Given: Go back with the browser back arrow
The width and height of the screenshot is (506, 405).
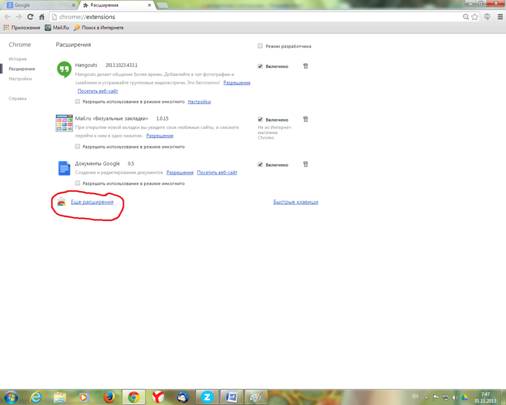Looking at the screenshot, I should tap(7, 17).
